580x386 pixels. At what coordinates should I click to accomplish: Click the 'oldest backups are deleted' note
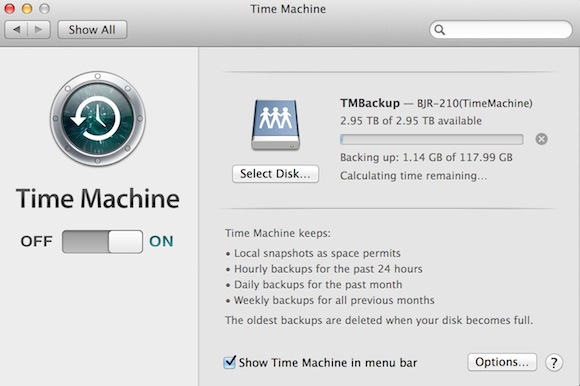coord(379,320)
